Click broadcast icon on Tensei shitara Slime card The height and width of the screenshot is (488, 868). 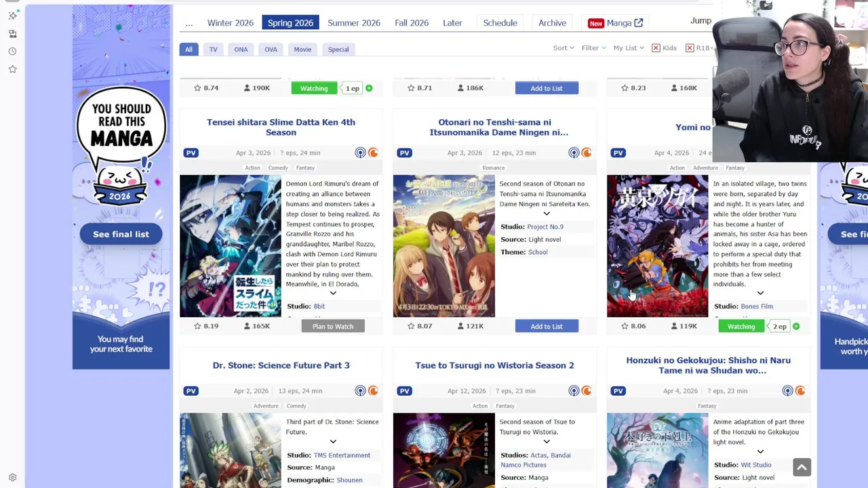(360, 153)
